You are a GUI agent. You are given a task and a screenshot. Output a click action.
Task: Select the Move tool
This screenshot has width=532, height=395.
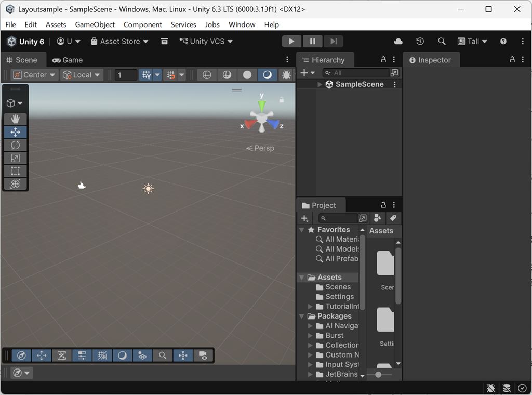(15, 131)
